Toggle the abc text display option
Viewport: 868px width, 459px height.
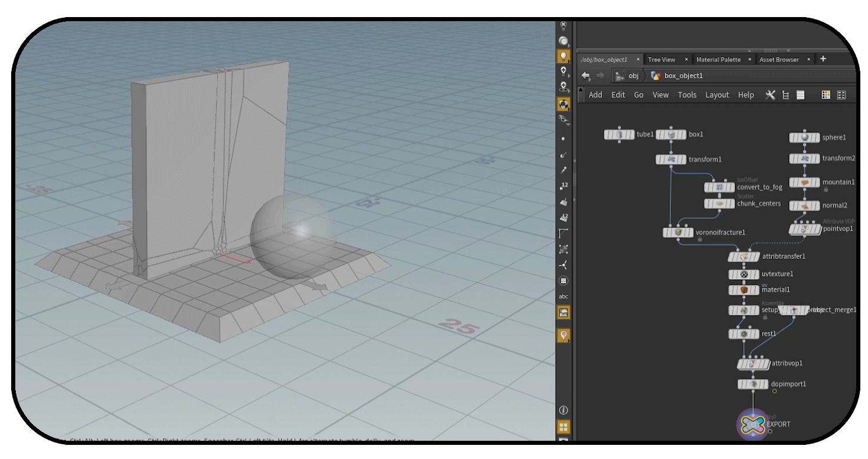[x=564, y=297]
